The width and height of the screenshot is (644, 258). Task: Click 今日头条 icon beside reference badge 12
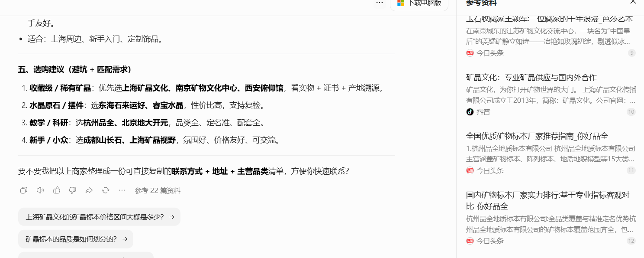click(x=470, y=241)
